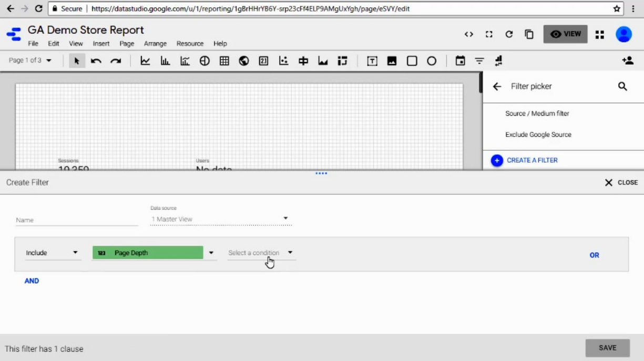Open the Resource menu
The height and width of the screenshot is (361, 644).
point(190,44)
